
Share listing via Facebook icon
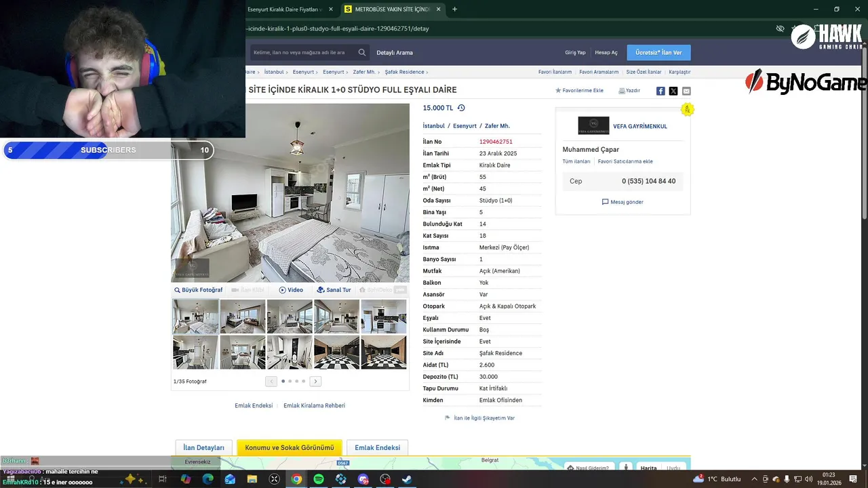660,91
